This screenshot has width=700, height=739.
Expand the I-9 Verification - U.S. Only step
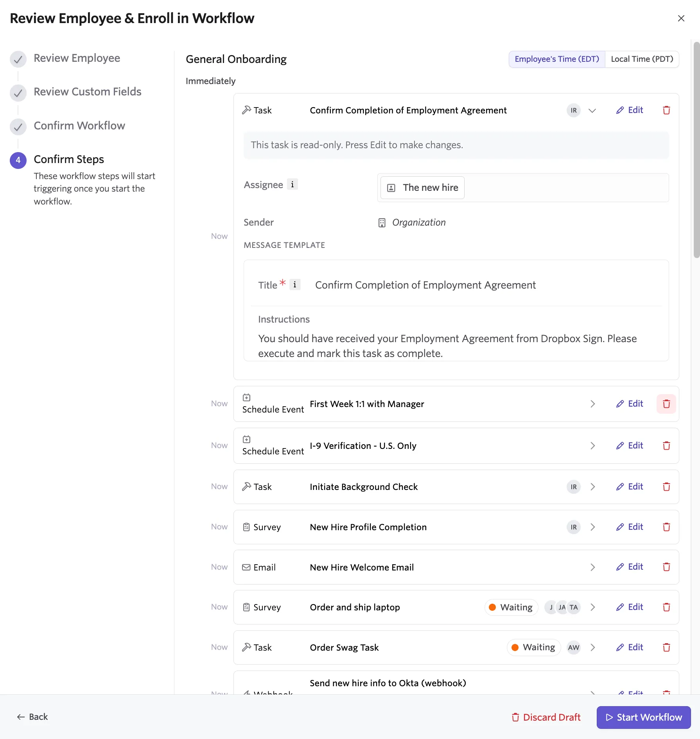[592, 446]
